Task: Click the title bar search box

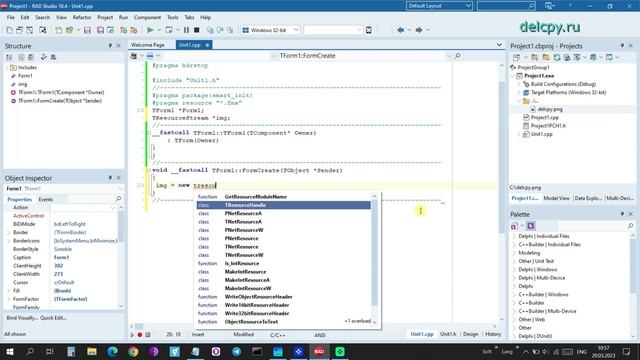Action: tap(506, 6)
